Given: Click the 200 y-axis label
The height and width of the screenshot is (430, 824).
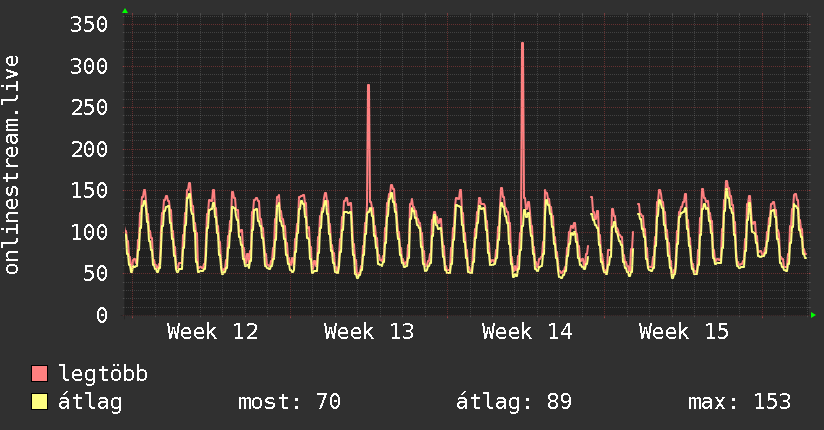Looking at the screenshot, I should [89, 149].
